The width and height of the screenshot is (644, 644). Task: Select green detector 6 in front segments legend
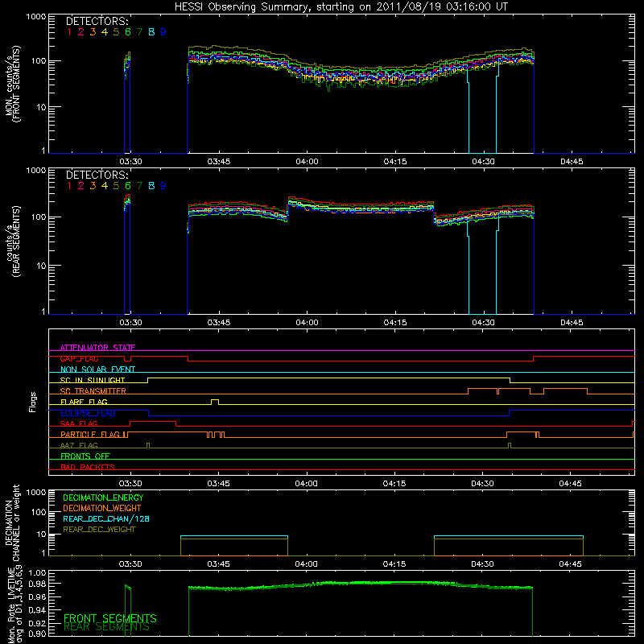click(128, 32)
